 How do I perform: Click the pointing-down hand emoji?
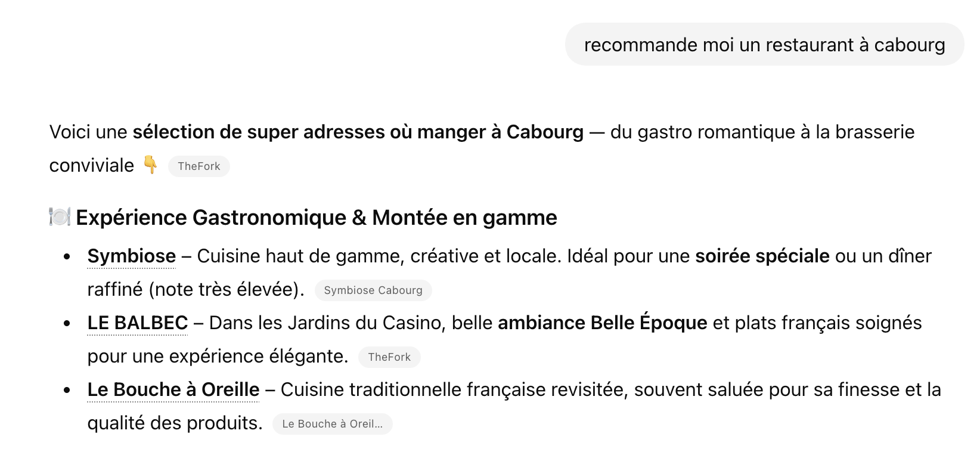pos(151,165)
